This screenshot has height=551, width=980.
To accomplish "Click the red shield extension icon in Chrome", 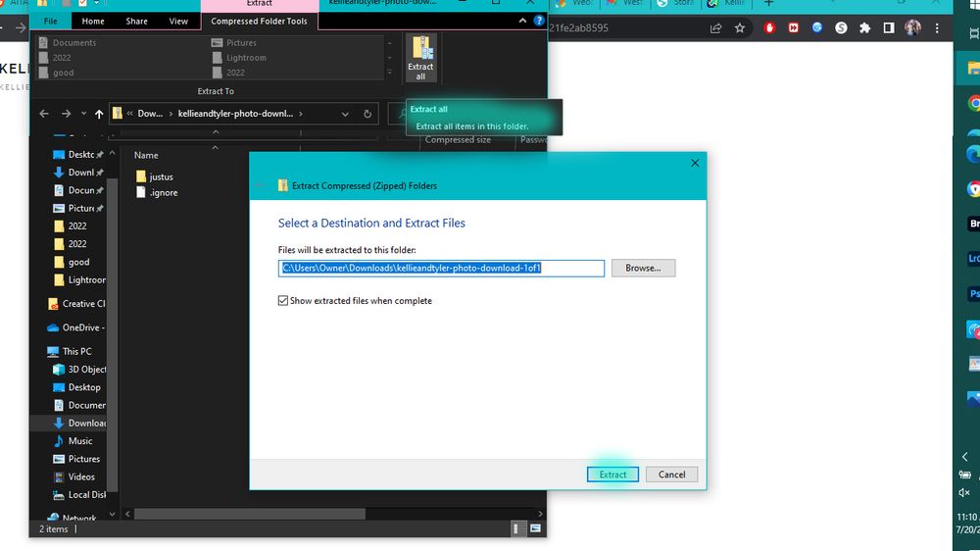I will coord(769,28).
